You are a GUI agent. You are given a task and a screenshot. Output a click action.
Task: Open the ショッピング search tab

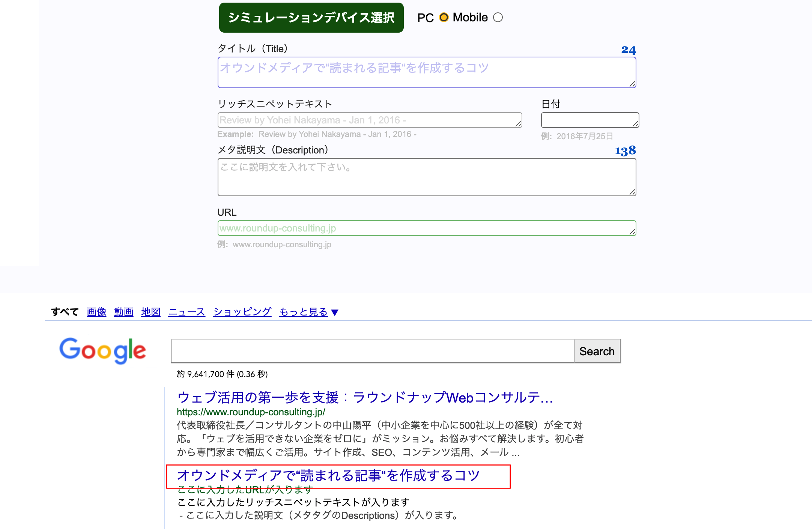[242, 312]
